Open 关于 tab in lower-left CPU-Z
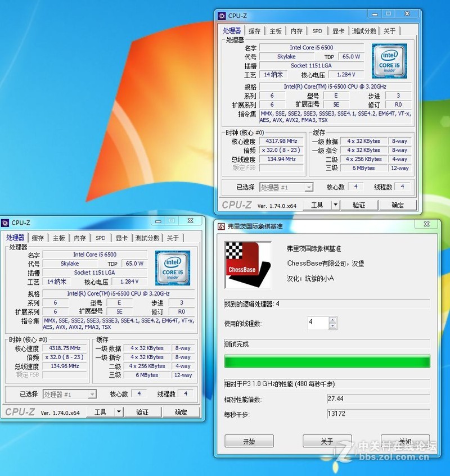This screenshot has width=450, height=476. pos(173,238)
